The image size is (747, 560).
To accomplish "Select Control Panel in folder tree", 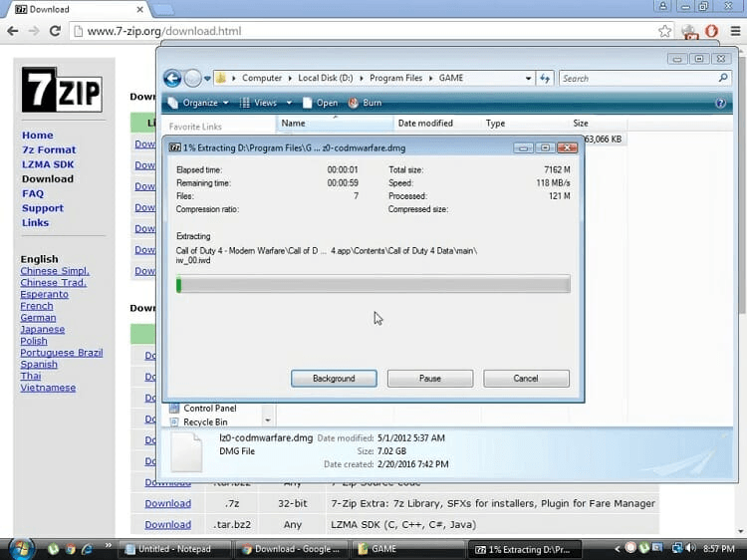I will click(210, 409).
